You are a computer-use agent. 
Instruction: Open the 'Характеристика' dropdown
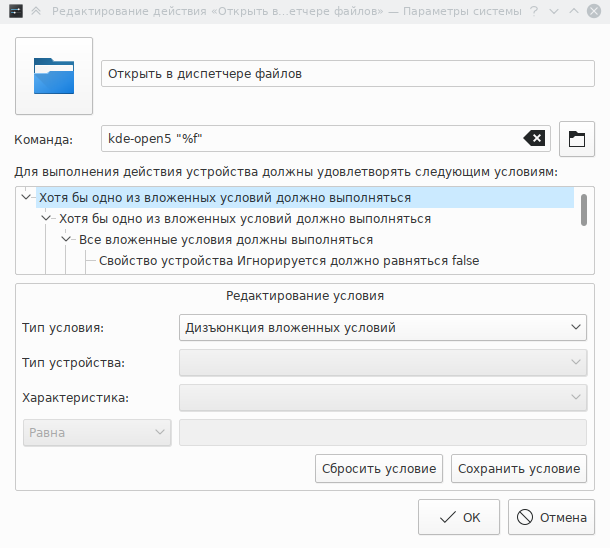click(x=382, y=397)
